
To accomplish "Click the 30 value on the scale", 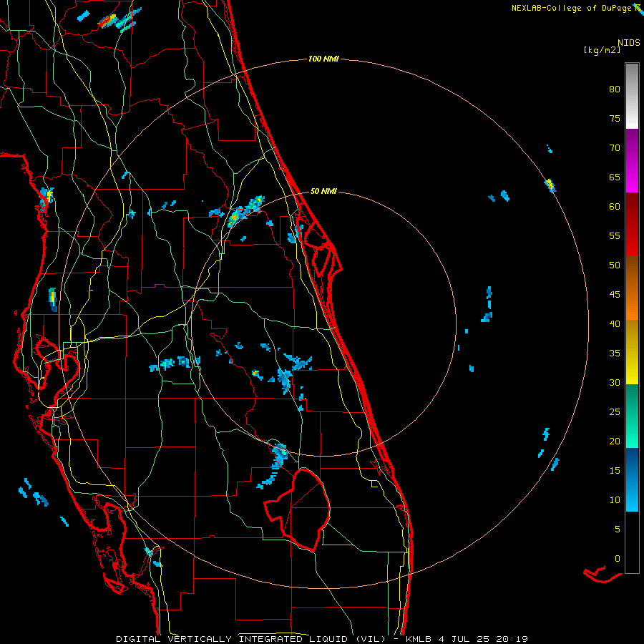I will point(615,382).
